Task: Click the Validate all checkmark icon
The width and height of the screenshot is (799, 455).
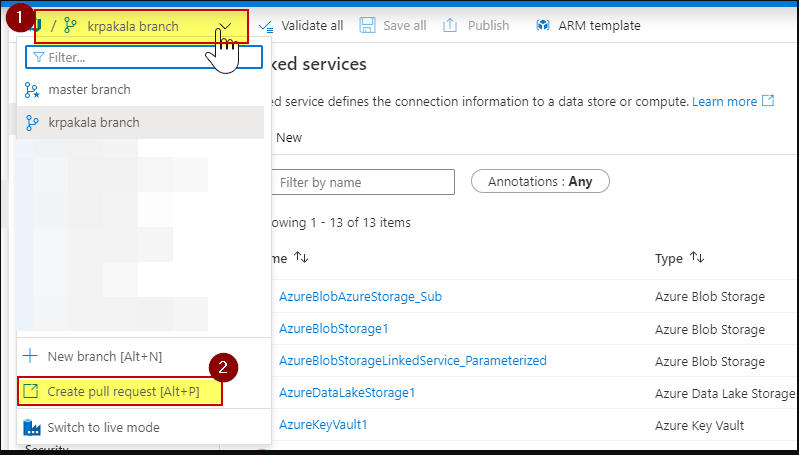Action: point(266,25)
